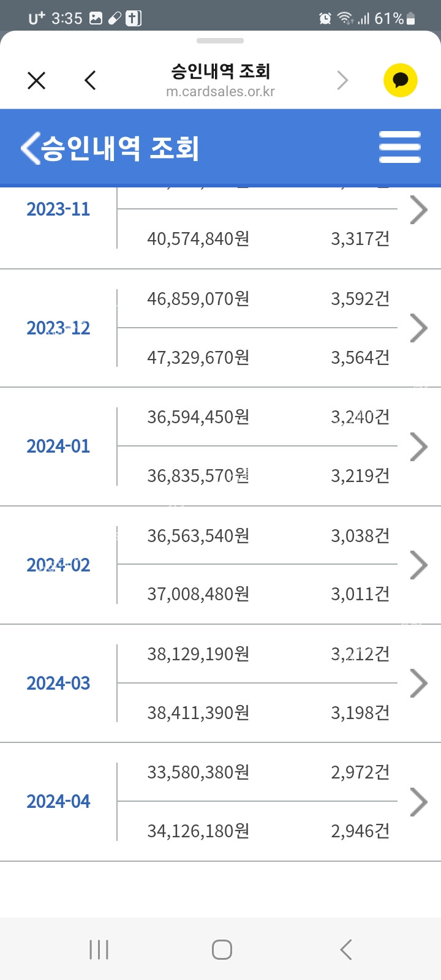Open the 2024-03 row chevron
Viewport: 441px width, 980px height.
click(418, 683)
